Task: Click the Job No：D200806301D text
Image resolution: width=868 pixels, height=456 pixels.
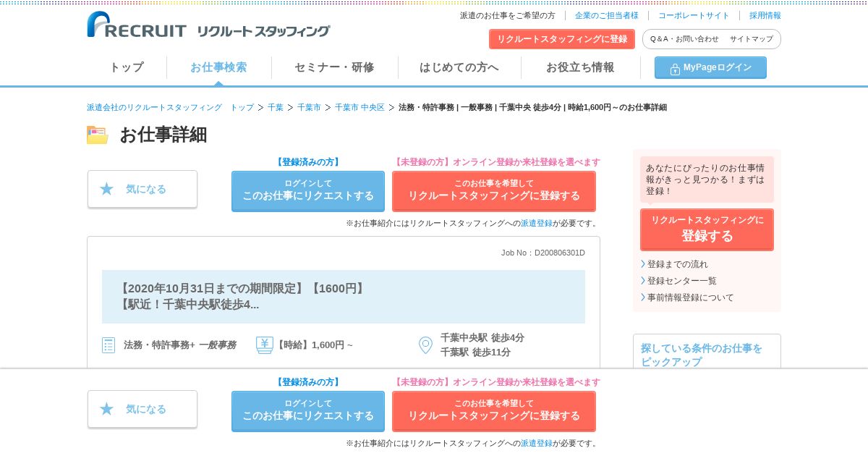Action: (543, 253)
